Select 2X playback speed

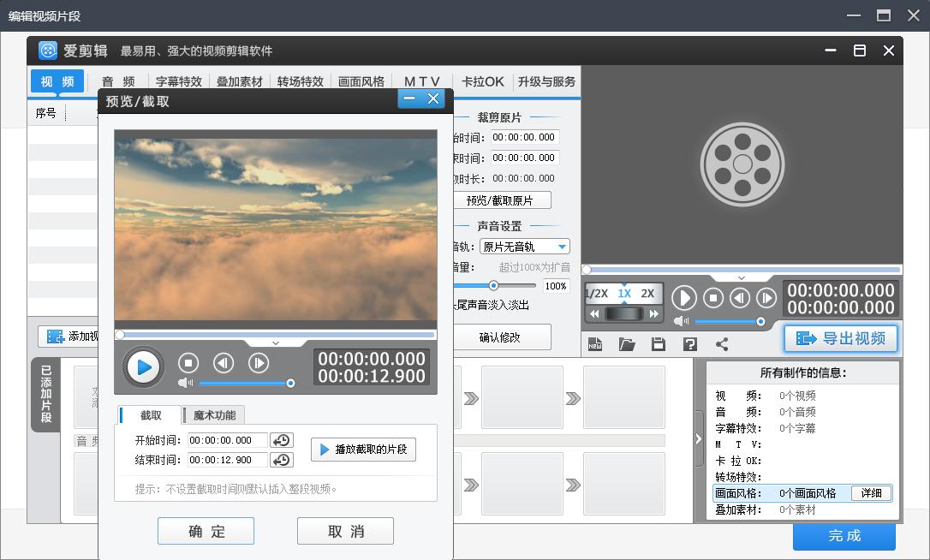(647, 294)
